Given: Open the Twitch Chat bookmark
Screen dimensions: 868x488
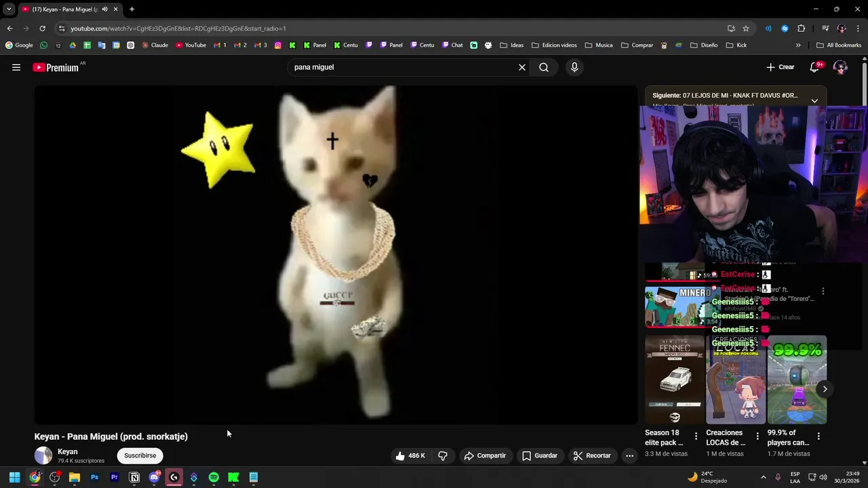Looking at the screenshot, I should (x=452, y=45).
